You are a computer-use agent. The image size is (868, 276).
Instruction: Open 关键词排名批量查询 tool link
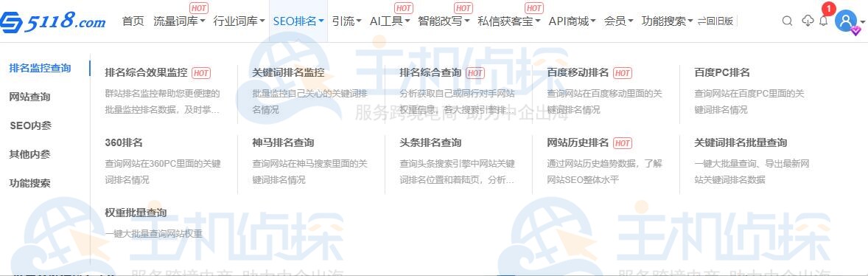[741, 142]
